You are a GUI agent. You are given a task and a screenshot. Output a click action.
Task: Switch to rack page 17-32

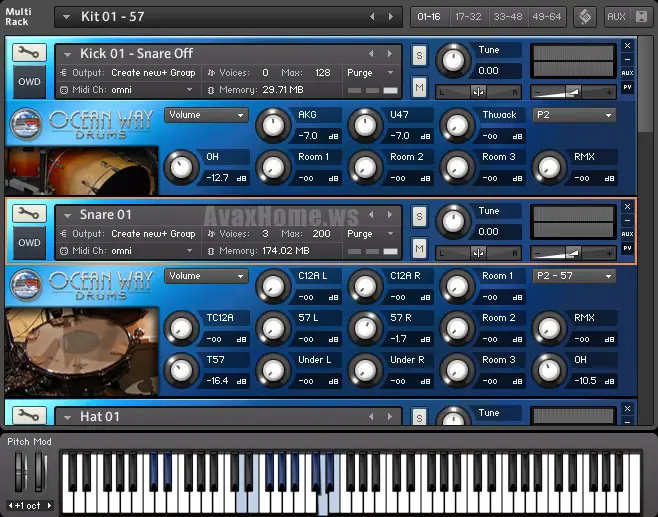468,17
